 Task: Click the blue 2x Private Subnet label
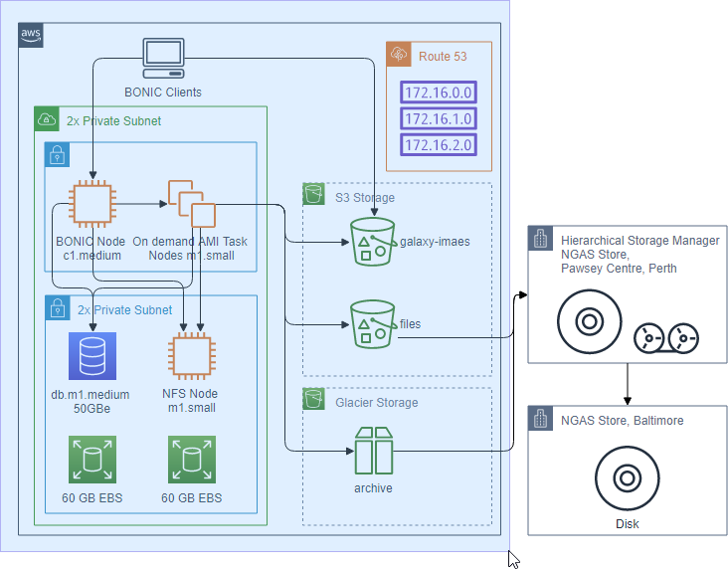(x=125, y=309)
